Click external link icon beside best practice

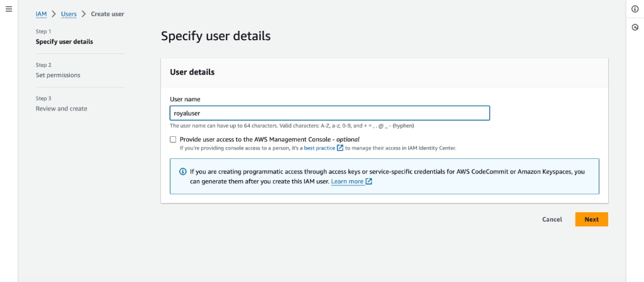click(340, 148)
